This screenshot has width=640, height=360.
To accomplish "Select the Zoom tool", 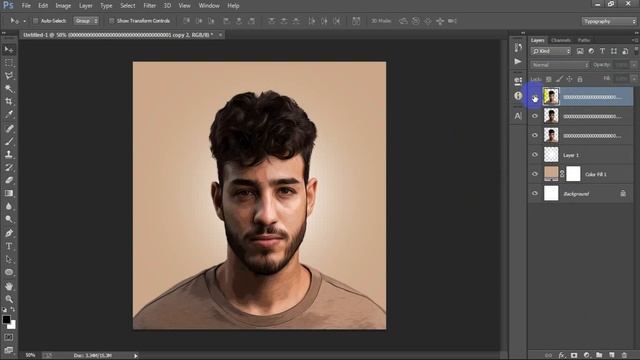I will coord(9,299).
